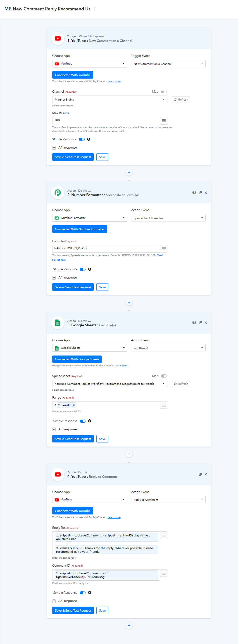Expand API response in Reply to Comment step
Screen dimensions: 238x644
(x=54, y=601)
